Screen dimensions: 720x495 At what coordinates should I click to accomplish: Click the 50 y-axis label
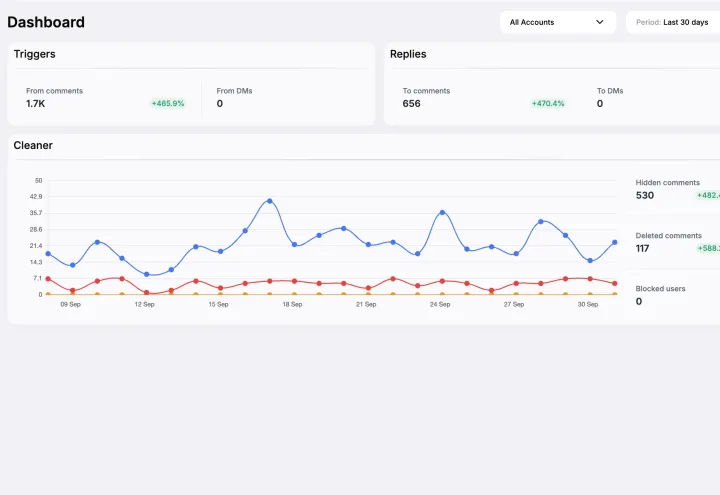click(x=39, y=180)
